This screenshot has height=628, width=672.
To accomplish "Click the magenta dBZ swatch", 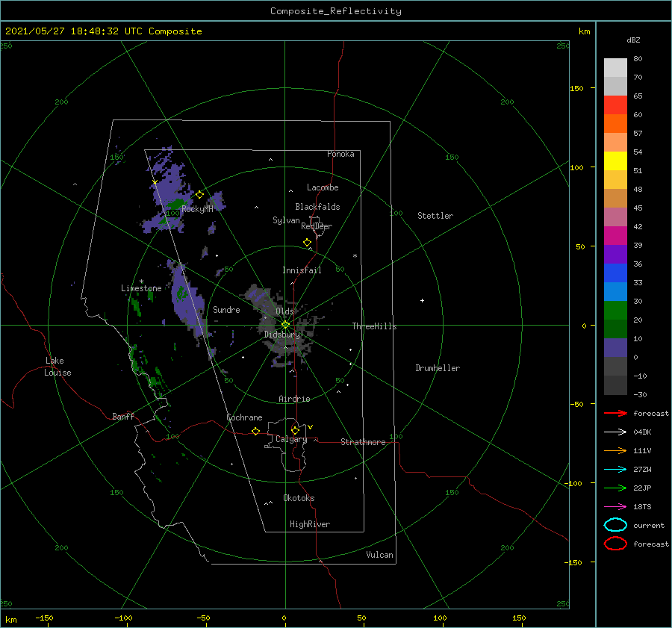I will tap(615, 236).
